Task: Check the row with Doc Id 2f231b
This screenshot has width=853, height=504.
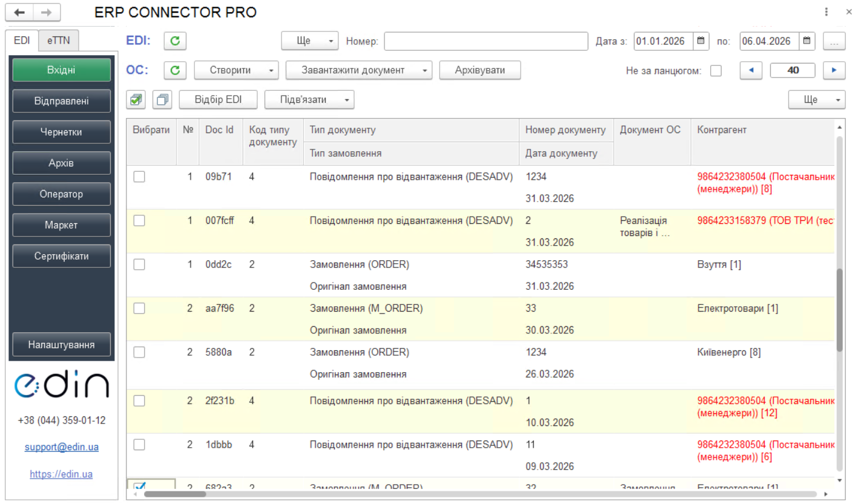Action: [139, 401]
